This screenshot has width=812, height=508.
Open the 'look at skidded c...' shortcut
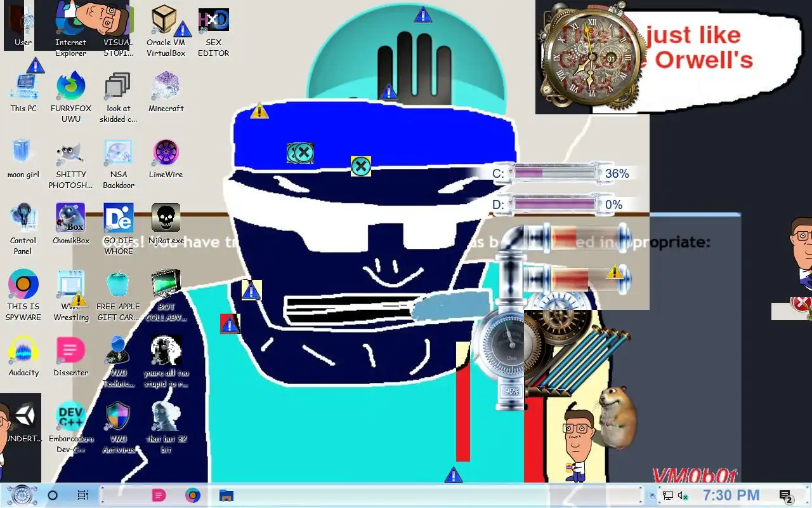click(118, 97)
